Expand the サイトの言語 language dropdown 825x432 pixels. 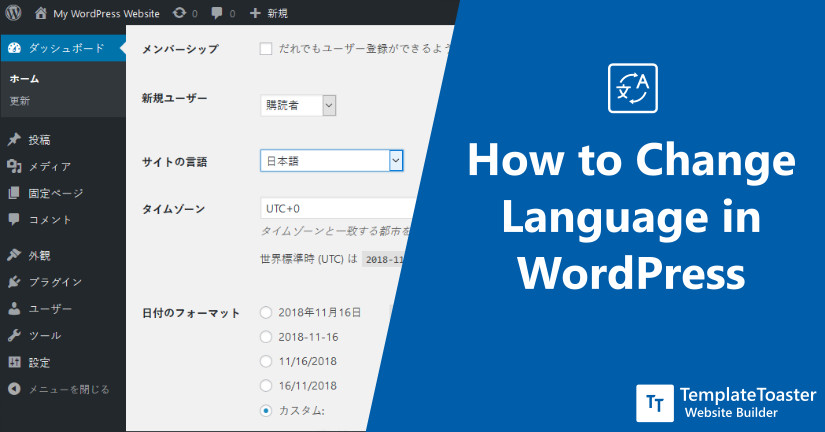point(331,160)
